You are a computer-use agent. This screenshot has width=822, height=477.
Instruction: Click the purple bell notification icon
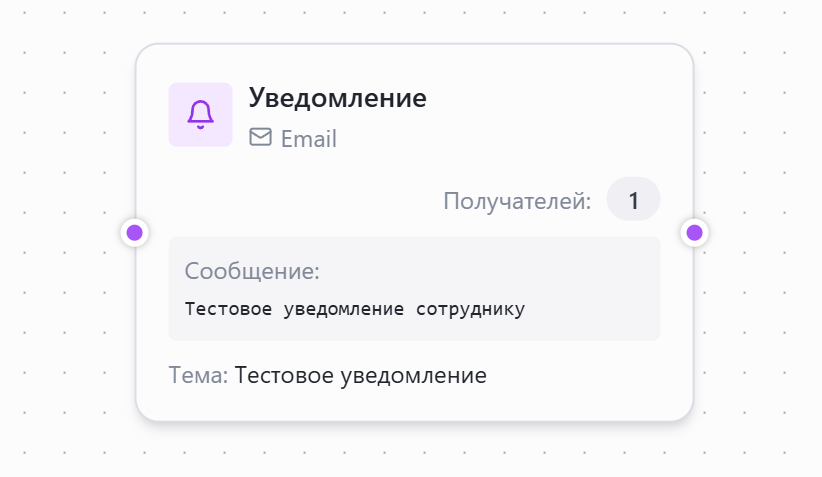pos(200,115)
